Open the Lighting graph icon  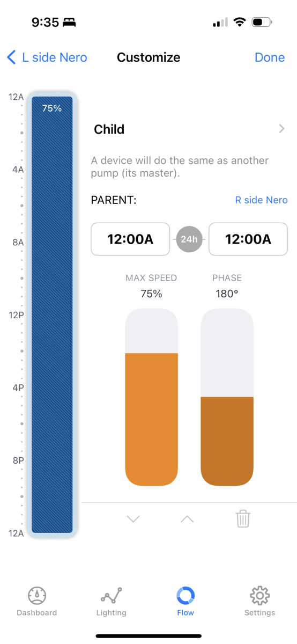click(x=111, y=596)
